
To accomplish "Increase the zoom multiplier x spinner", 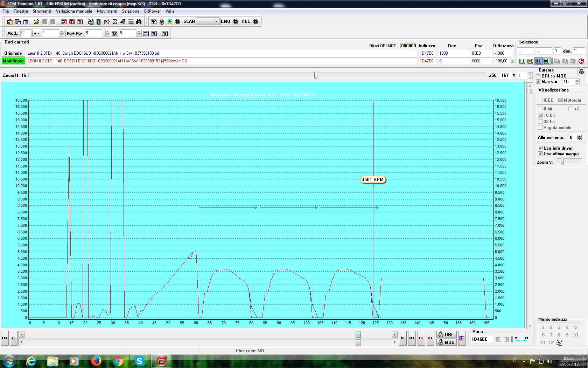I will click(530, 74).
